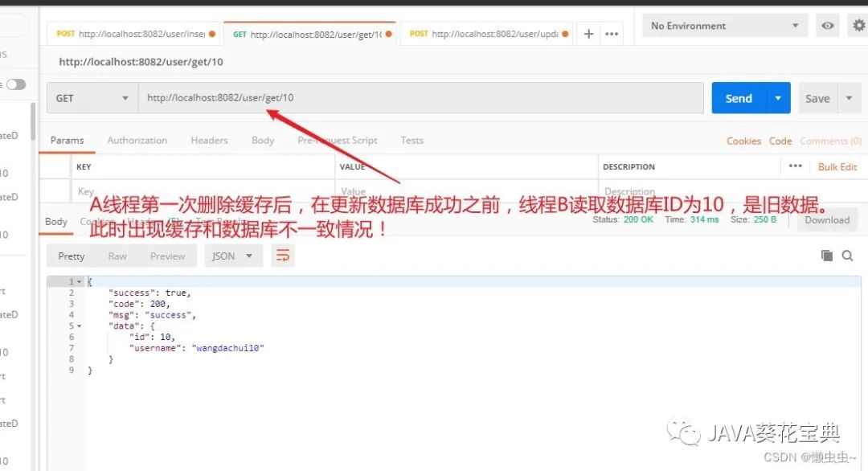Download the response with Download button
This screenshot has height=471, width=868.
click(827, 219)
